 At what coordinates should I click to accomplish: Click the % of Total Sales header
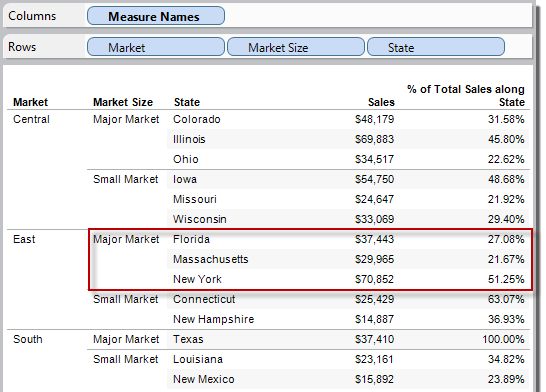tap(466, 96)
